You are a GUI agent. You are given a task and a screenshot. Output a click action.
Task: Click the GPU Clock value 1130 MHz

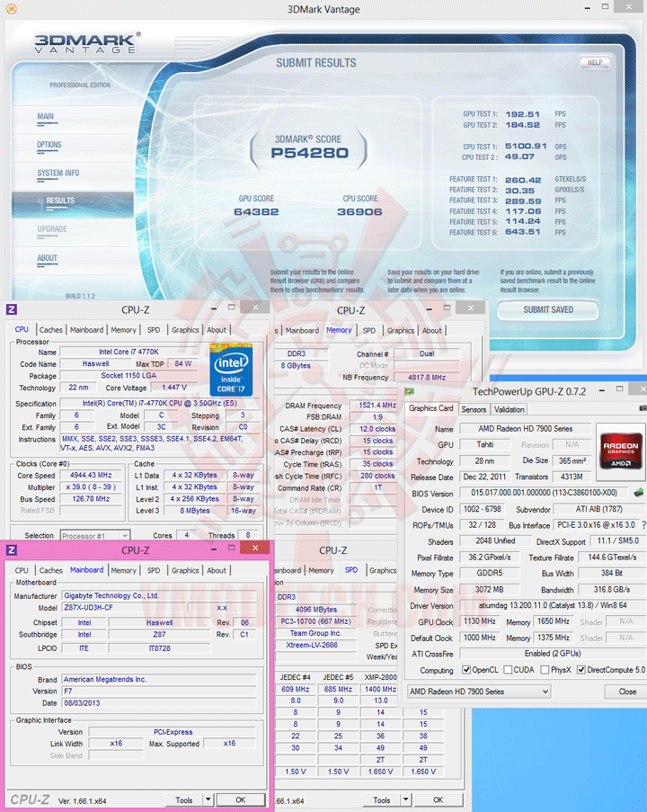point(479,620)
